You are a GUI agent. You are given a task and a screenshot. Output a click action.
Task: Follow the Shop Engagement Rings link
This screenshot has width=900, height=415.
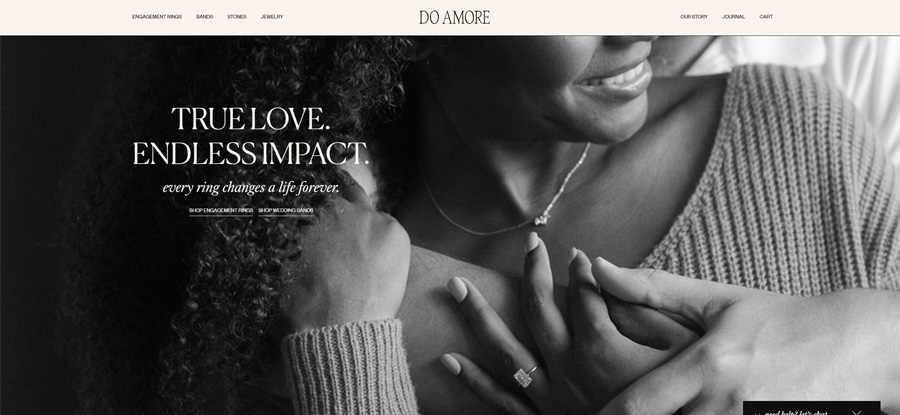click(221, 211)
